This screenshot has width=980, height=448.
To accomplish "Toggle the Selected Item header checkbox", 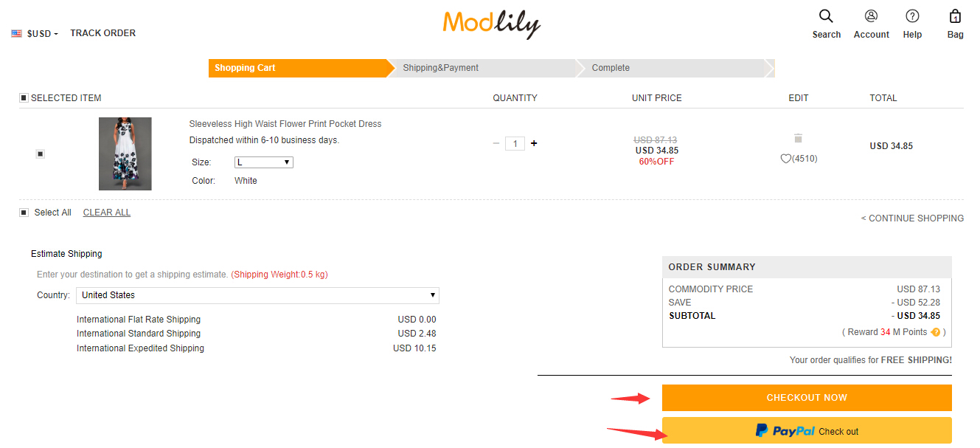I will (24, 98).
